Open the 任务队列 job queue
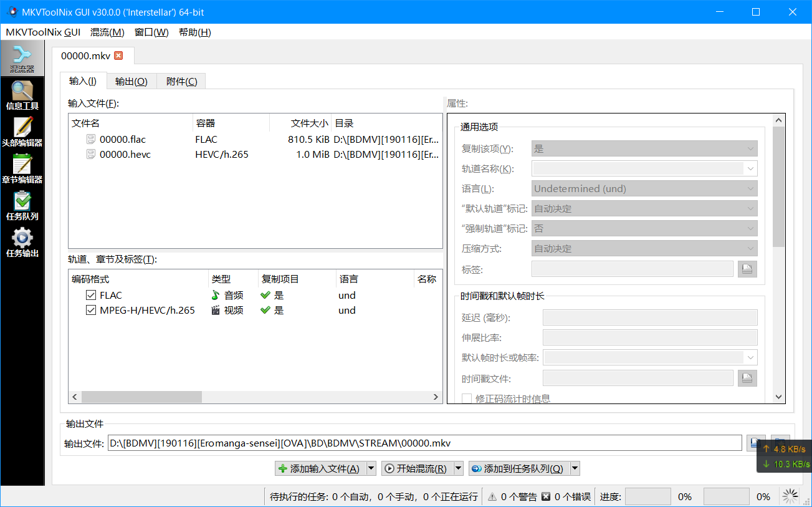 pyautogui.click(x=22, y=206)
